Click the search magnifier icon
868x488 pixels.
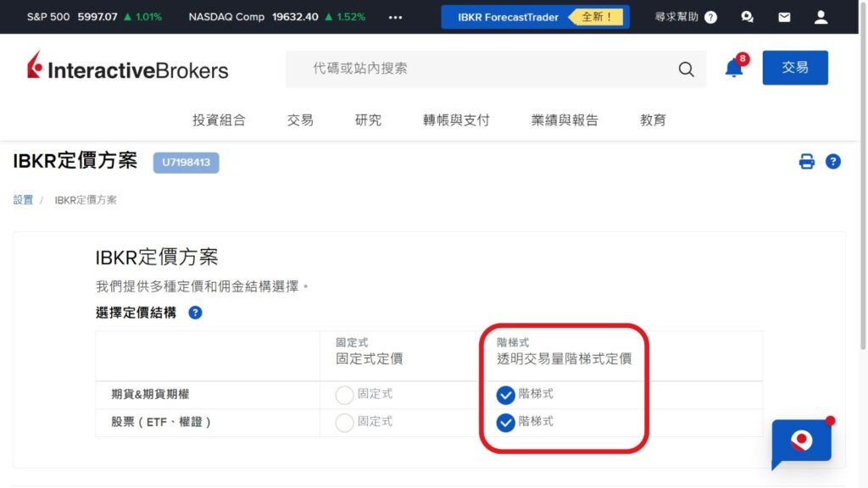pyautogui.click(x=685, y=69)
